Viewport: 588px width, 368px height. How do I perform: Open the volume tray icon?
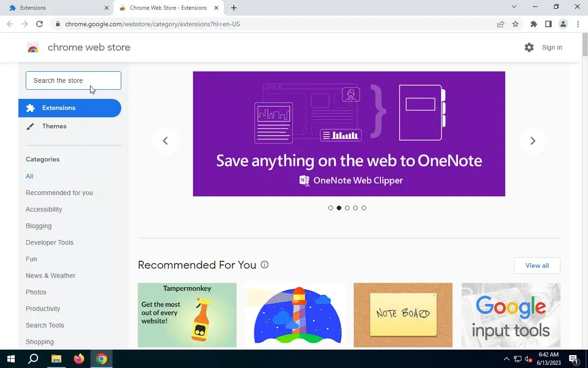tap(529, 359)
